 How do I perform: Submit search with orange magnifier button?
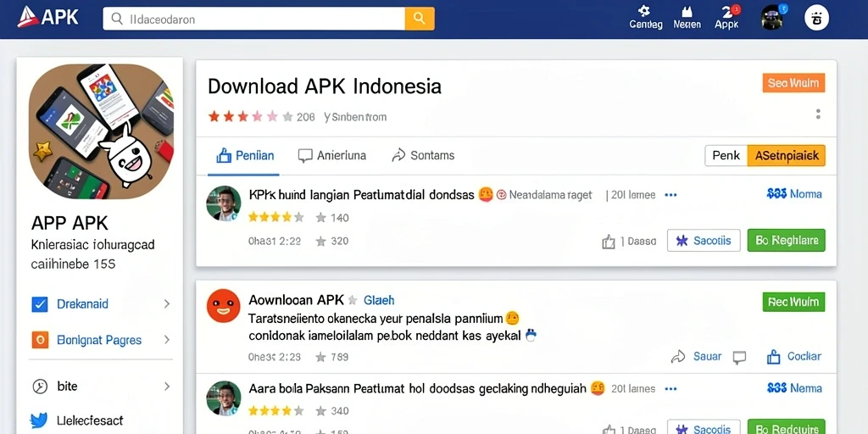tap(420, 19)
